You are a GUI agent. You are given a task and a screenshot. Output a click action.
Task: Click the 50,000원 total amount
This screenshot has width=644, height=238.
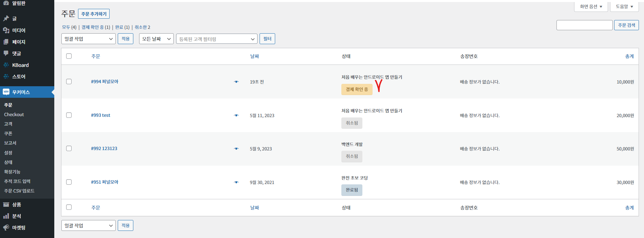pos(625,149)
